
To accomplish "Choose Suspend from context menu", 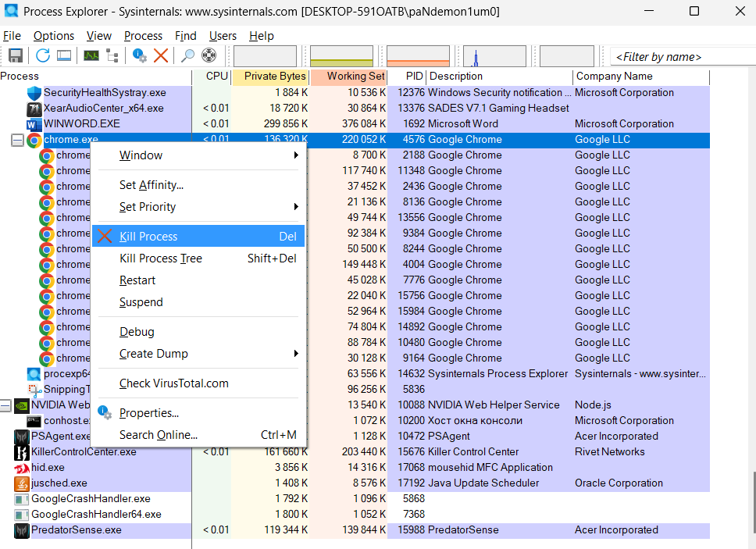I will pos(198,302).
